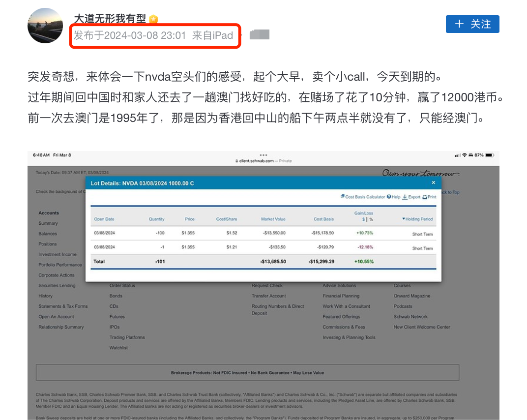
Task: Click the total +10.55% gain value
Action: coord(364,262)
